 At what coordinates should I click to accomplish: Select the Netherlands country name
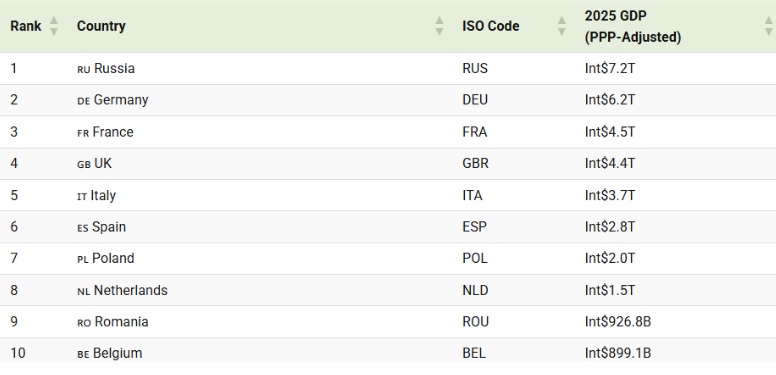[x=131, y=290]
